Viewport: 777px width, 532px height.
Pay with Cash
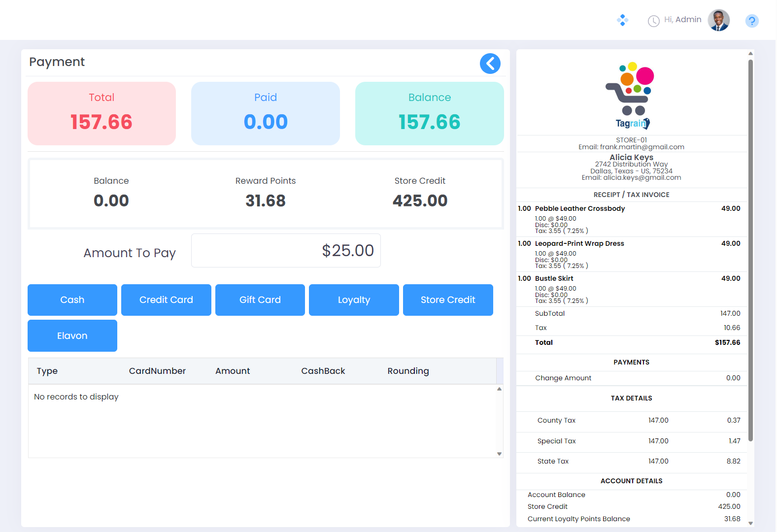click(72, 300)
